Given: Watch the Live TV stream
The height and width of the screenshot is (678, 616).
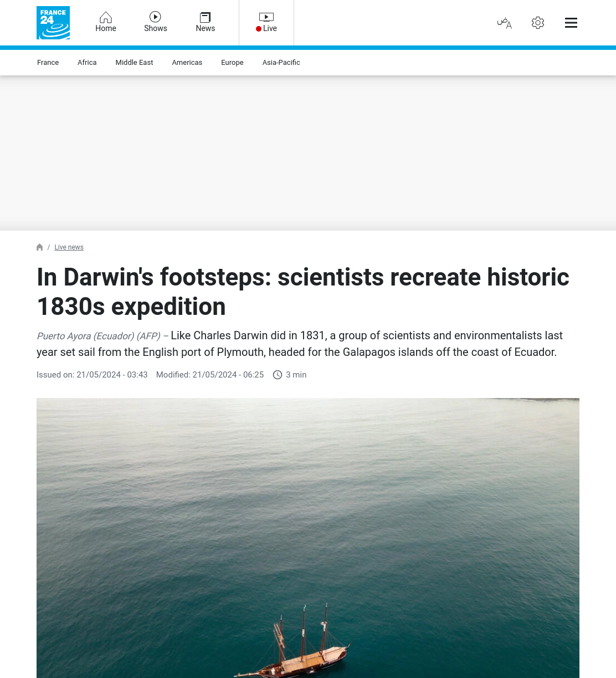Looking at the screenshot, I should pos(266,23).
